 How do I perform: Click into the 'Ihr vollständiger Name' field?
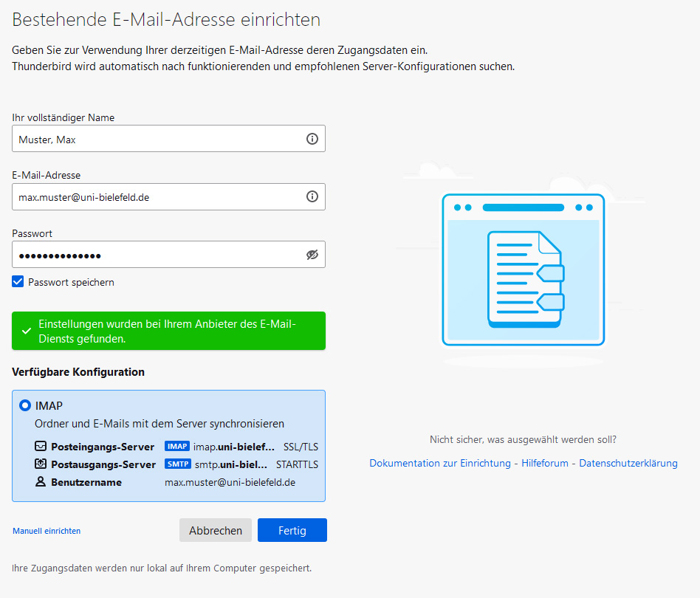coord(155,139)
